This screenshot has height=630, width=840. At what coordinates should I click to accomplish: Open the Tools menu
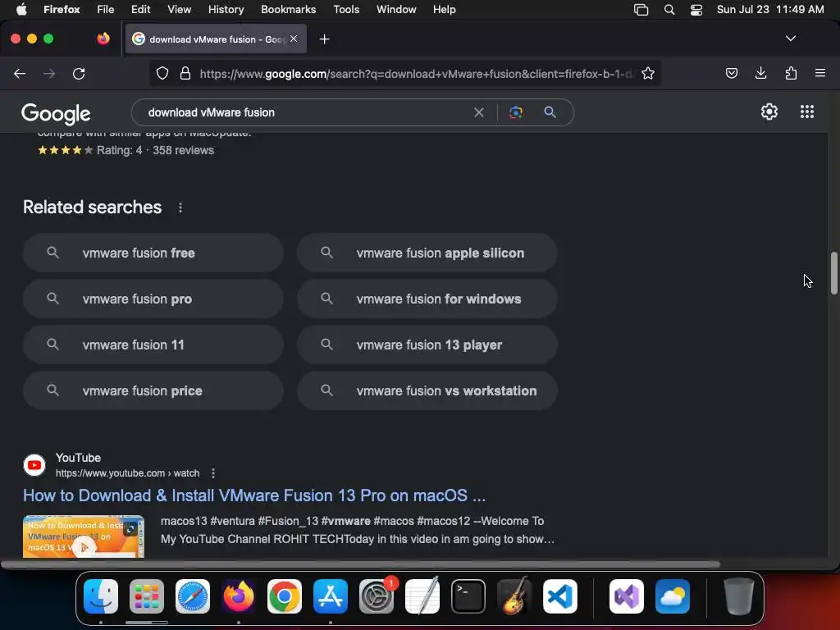coord(346,9)
